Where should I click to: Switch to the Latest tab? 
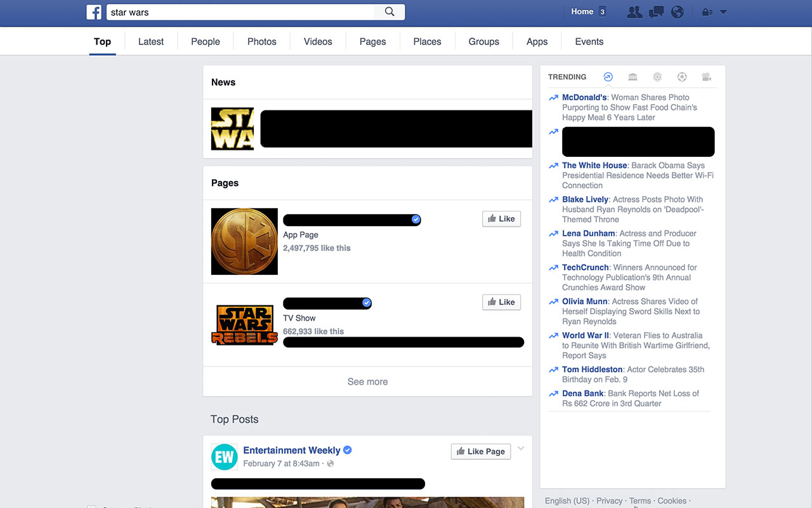click(151, 41)
